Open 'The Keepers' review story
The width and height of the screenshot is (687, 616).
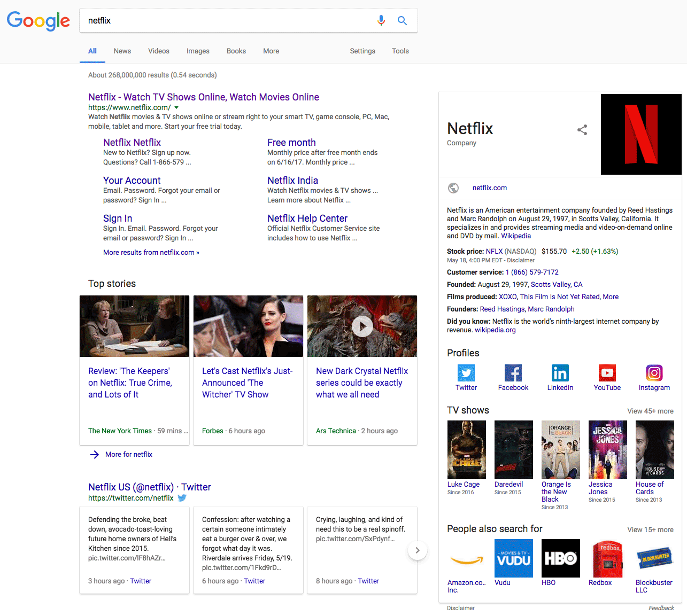130,383
